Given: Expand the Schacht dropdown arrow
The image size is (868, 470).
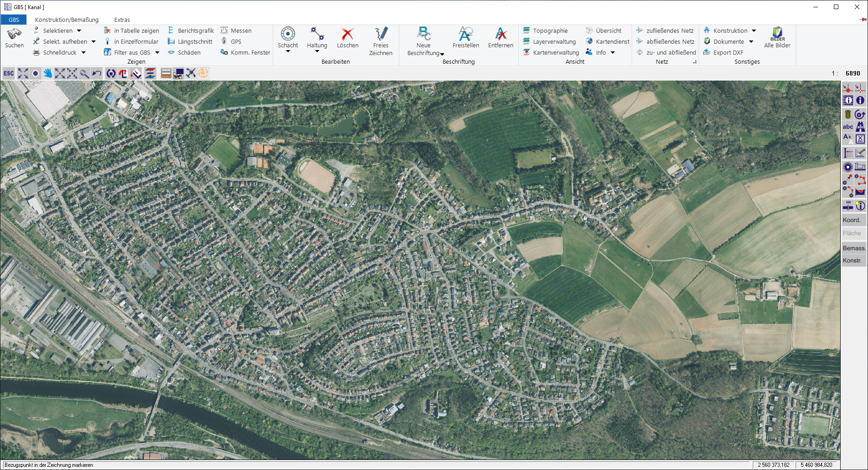Looking at the screenshot, I should click(288, 51).
